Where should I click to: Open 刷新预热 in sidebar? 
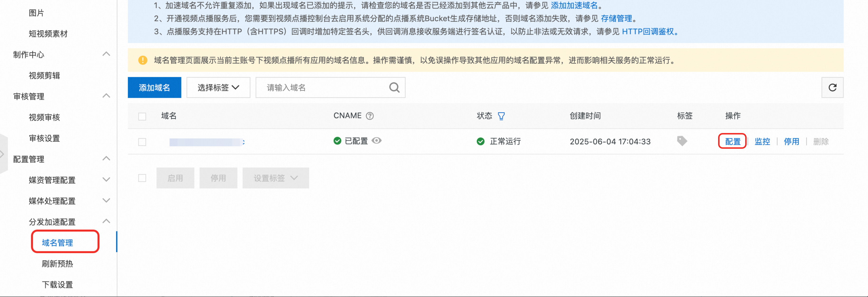tap(57, 264)
